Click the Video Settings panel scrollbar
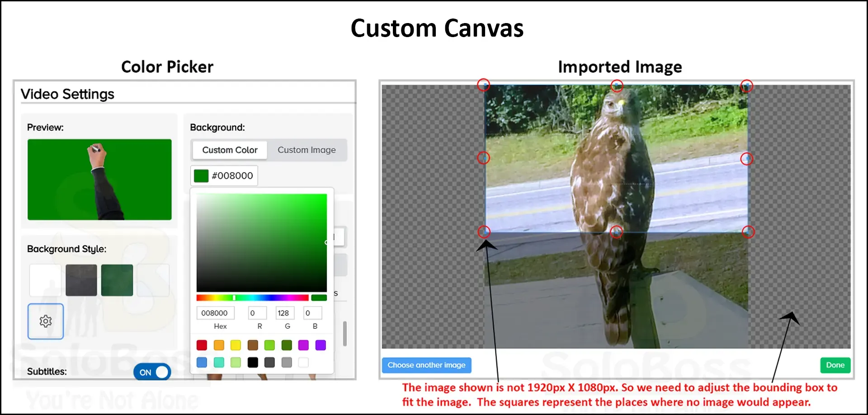Image resolution: width=868 pixels, height=415 pixels. 345,334
